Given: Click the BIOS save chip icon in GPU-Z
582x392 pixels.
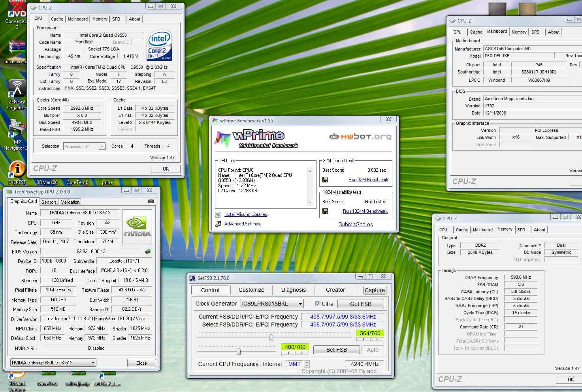Looking at the screenshot, I should pos(148,251).
